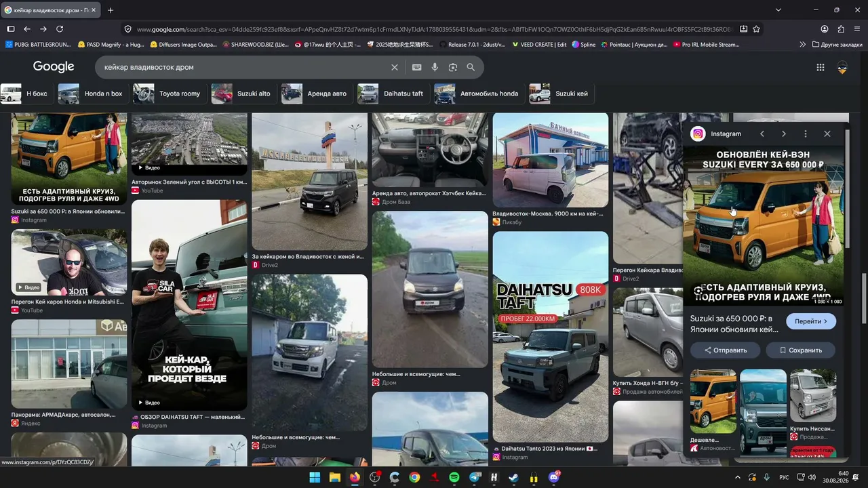Select the Suzuki кей filter chip
This screenshot has width=868, height=488.
[561, 94]
